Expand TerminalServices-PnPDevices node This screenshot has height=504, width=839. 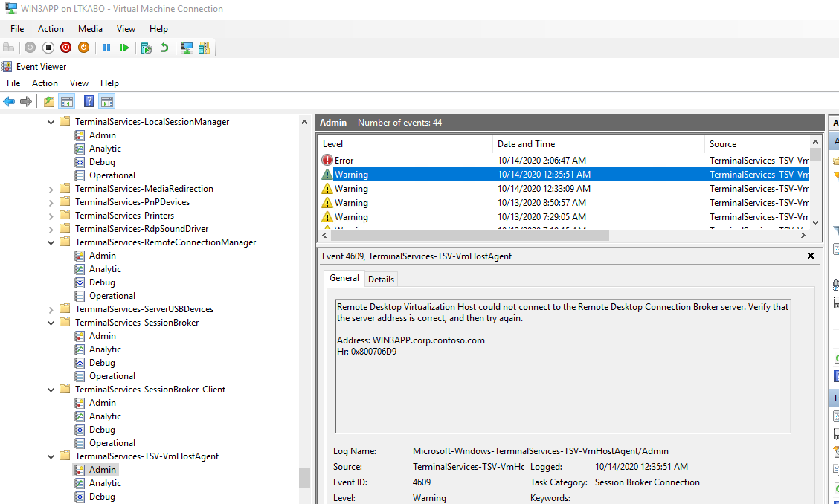point(51,202)
